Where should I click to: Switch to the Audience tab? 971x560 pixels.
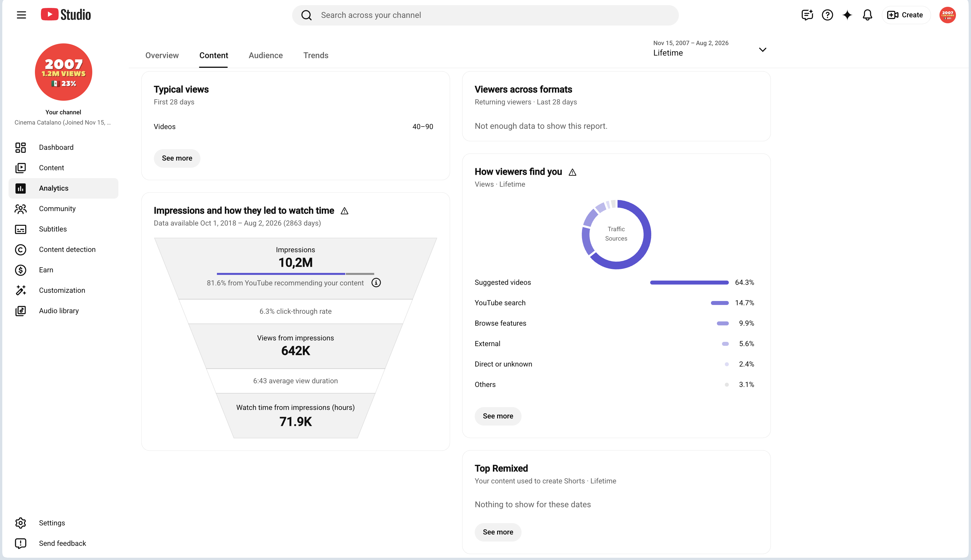[265, 55]
